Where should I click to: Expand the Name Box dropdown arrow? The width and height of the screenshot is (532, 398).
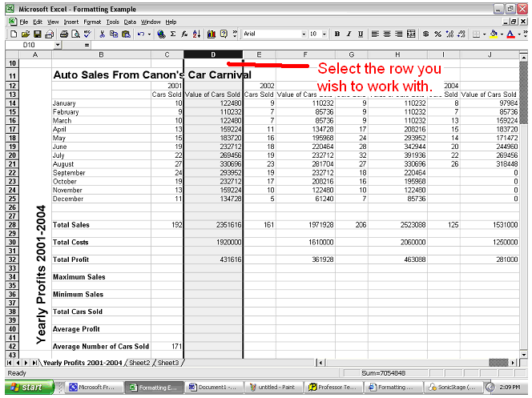[58, 46]
